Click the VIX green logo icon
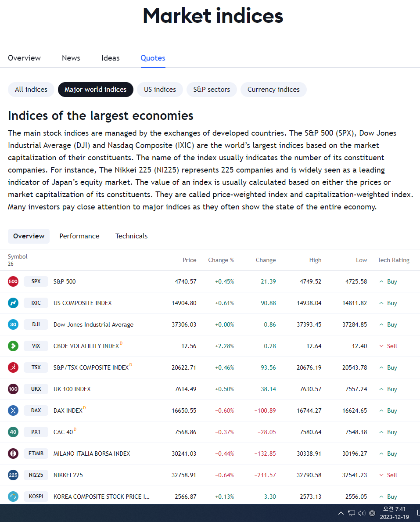This screenshot has height=522, width=420. tap(13, 346)
